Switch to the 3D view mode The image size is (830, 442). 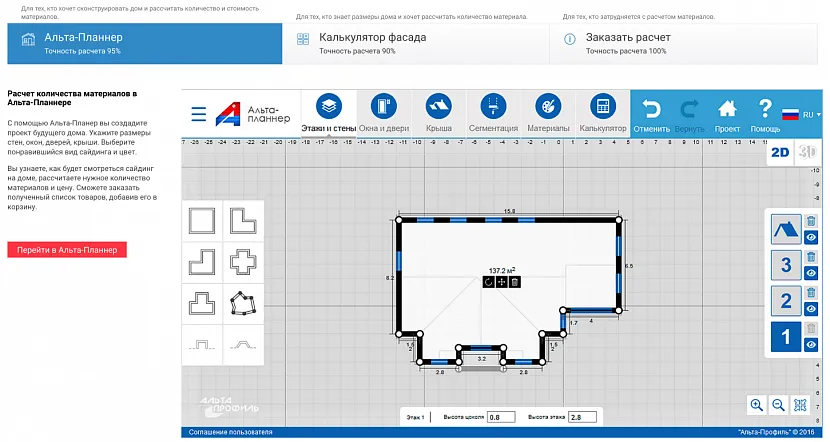pos(806,152)
